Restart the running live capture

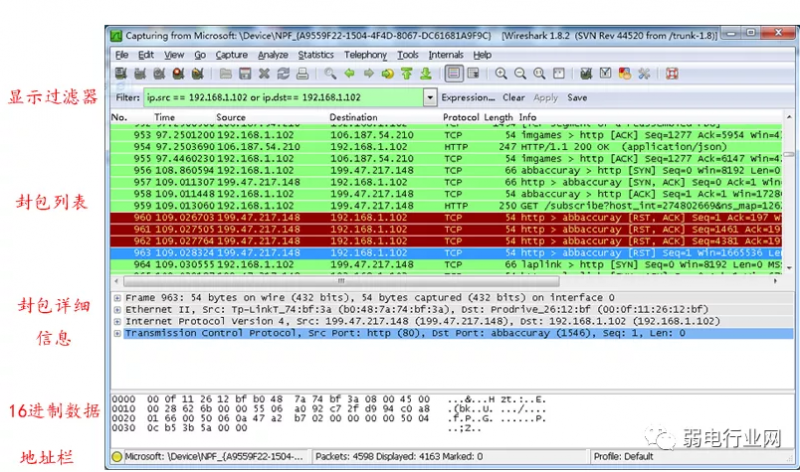click(x=197, y=74)
